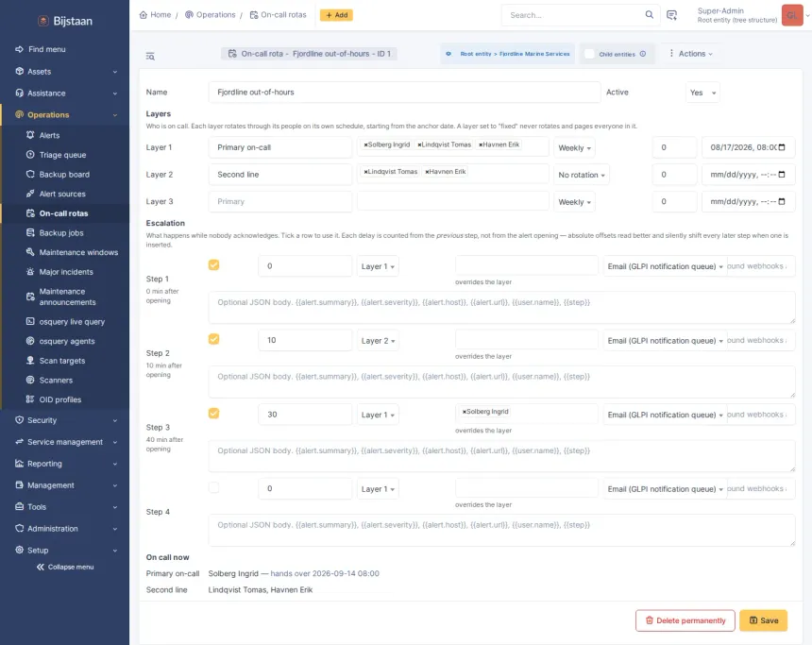Open Step 1 Email notification channel dropdown

665,266
